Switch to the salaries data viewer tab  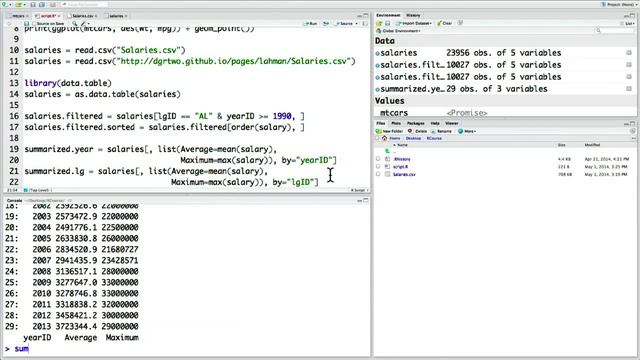coord(116,16)
